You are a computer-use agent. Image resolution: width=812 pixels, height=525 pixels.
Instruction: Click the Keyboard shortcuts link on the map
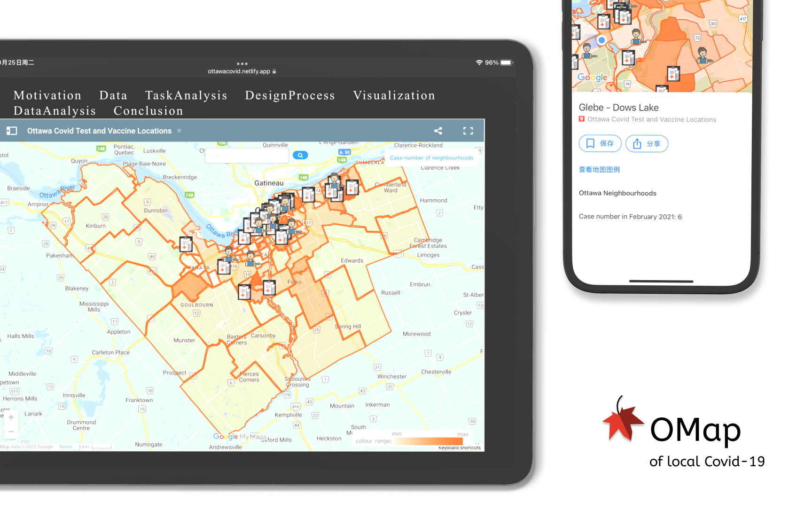pos(460,448)
